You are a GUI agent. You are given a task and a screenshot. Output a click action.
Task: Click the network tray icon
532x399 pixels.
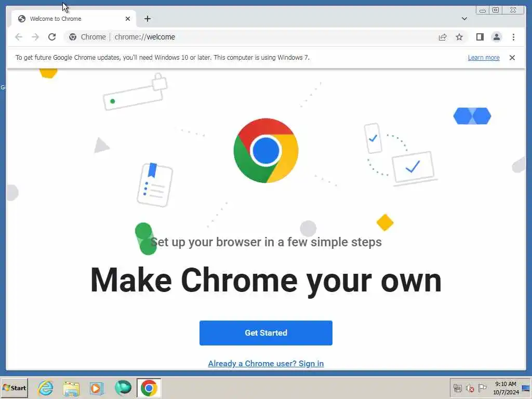point(457,388)
